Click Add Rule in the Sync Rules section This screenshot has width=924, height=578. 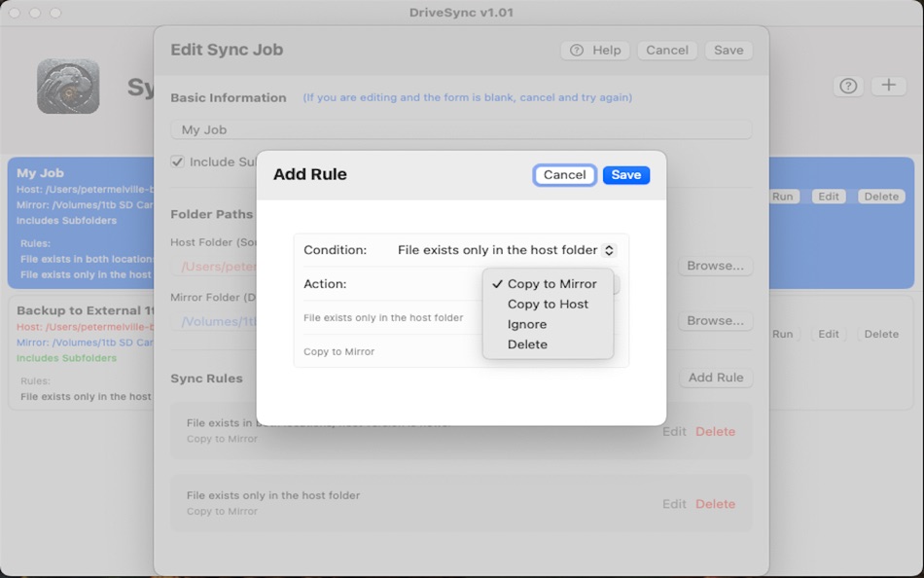pyautogui.click(x=715, y=378)
